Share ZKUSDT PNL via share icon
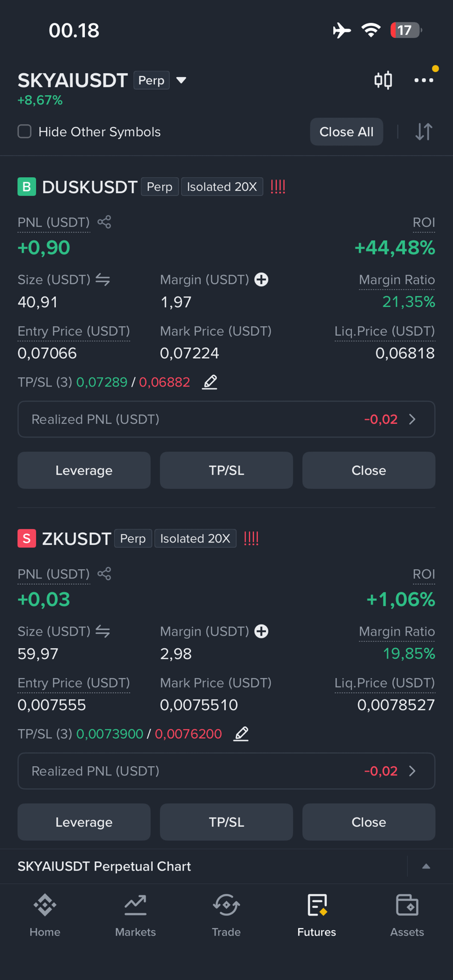453x980 pixels. click(x=104, y=574)
